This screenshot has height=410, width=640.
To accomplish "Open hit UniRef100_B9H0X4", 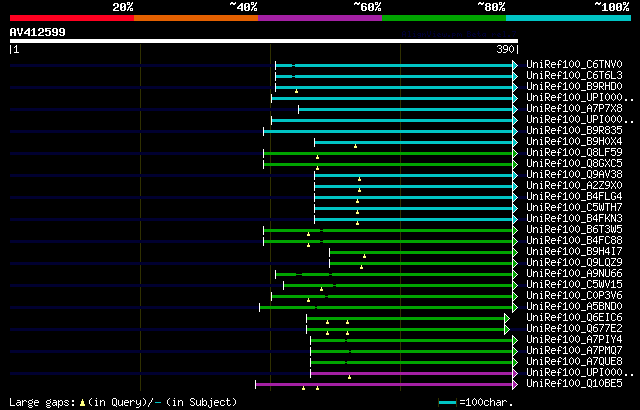I will coord(574,142).
